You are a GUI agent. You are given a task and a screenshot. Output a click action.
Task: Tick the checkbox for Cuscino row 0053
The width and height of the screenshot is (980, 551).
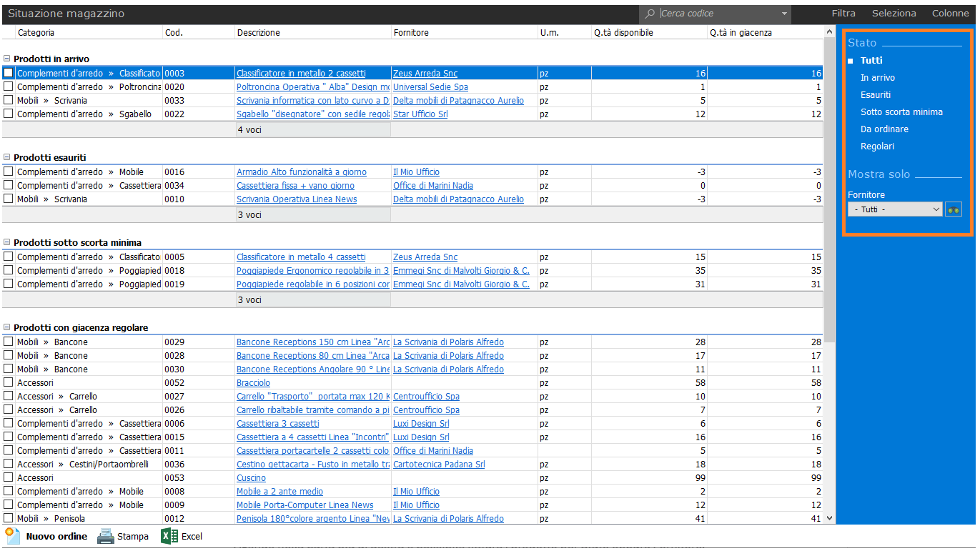9,477
